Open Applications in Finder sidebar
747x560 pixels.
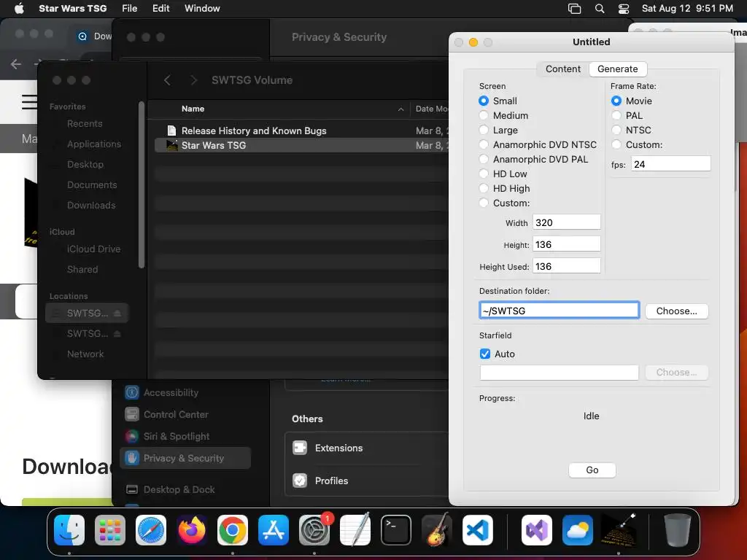[x=94, y=144]
